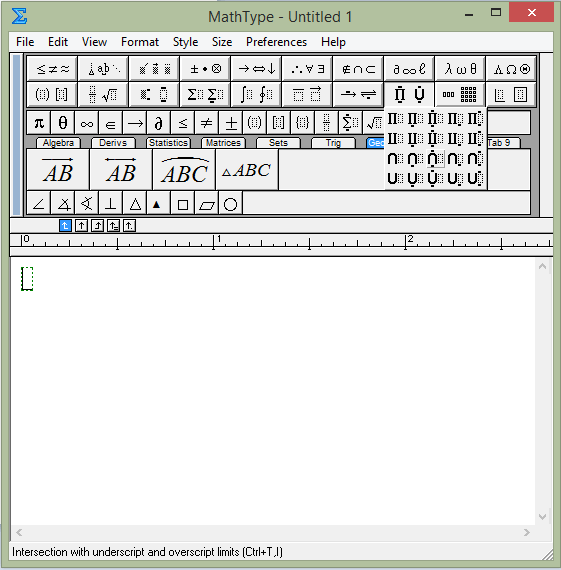
Task: Select left-justified tab stop
Action: point(65,226)
